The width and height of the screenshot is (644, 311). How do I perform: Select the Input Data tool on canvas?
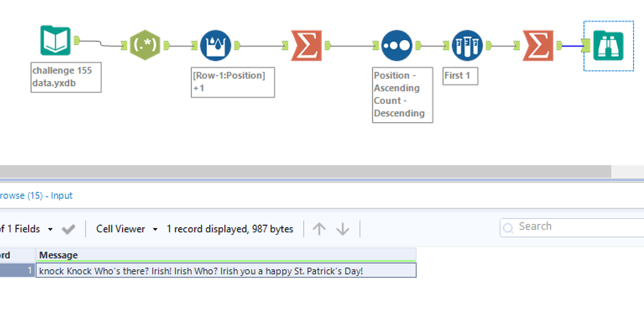tap(55, 41)
